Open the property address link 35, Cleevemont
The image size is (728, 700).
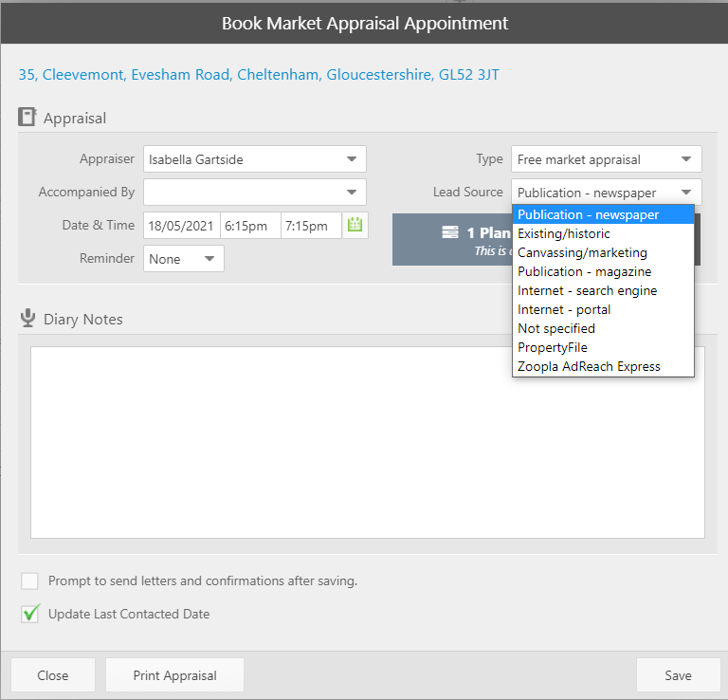point(259,74)
